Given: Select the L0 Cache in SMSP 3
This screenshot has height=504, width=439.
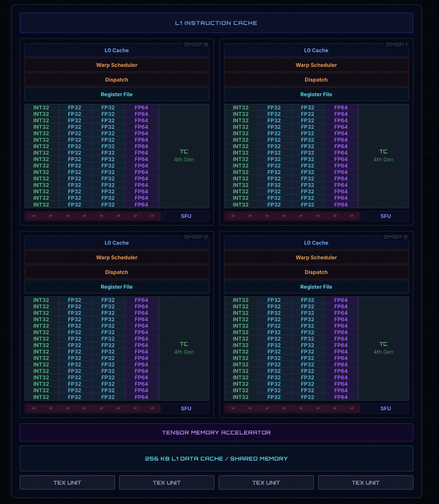Looking at the screenshot, I should (x=316, y=243).
